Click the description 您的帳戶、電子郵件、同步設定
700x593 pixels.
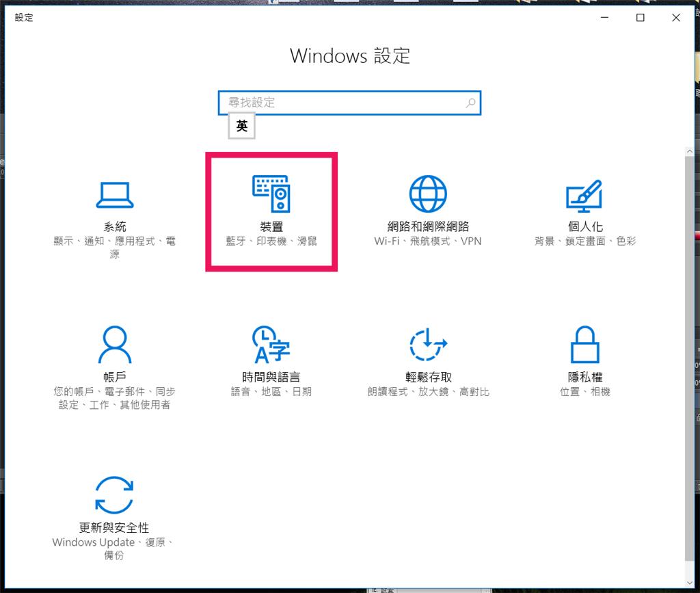pyautogui.click(x=114, y=398)
